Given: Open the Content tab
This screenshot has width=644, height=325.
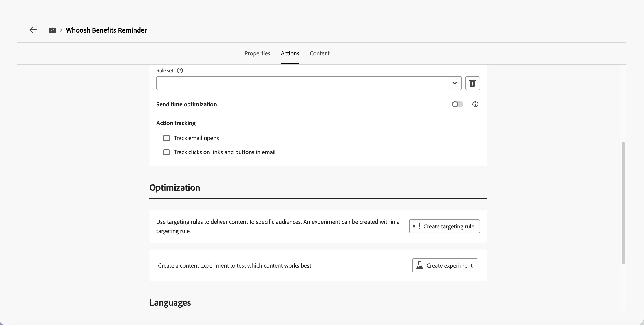Looking at the screenshot, I should [x=320, y=53].
